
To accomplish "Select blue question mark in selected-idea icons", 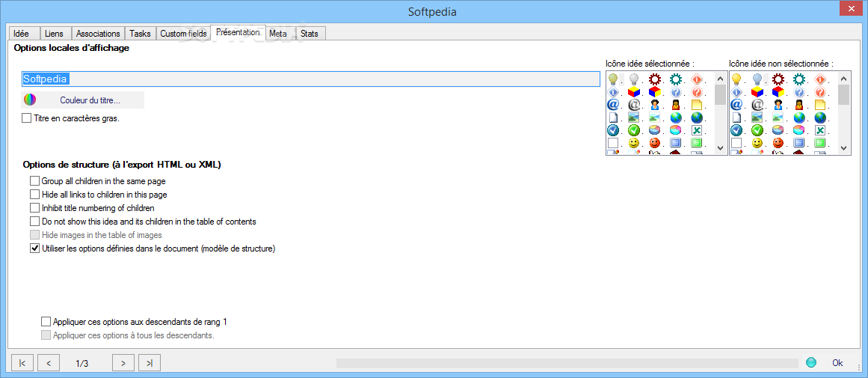I will point(675,92).
